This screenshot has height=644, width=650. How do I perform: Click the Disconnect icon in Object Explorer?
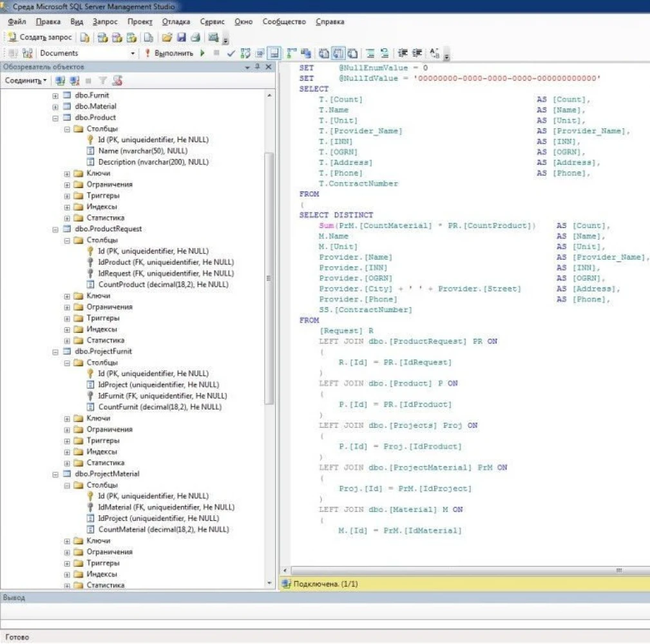tap(75, 80)
